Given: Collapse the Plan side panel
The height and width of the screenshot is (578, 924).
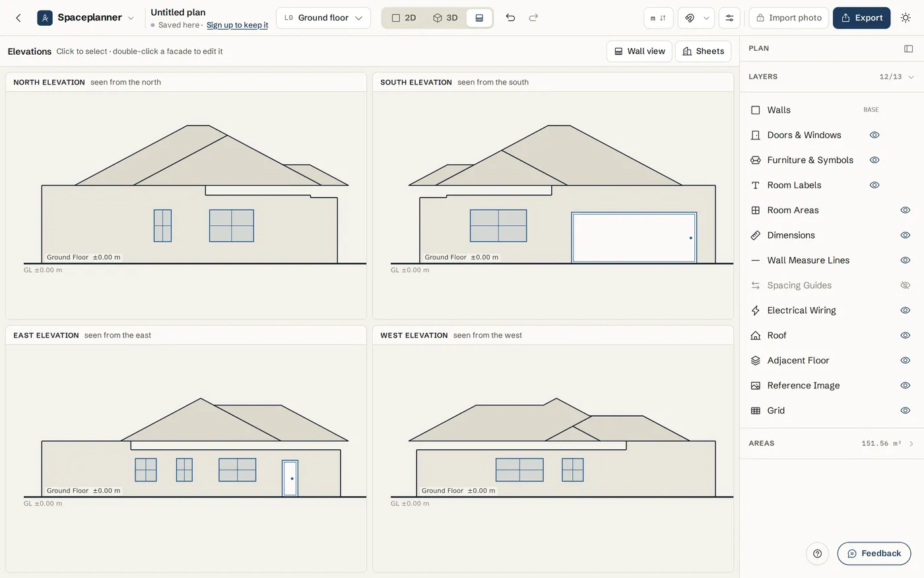Looking at the screenshot, I should 908,48.
